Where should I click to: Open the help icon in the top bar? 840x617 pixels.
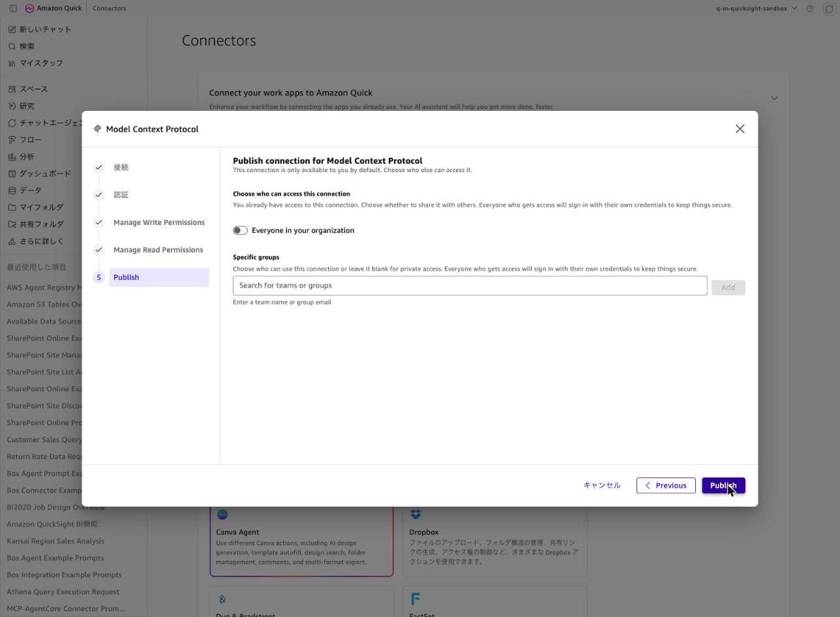pos(810,8)
